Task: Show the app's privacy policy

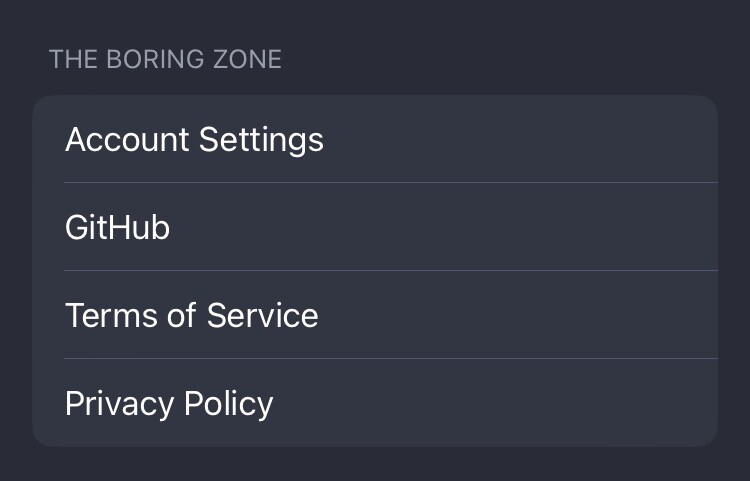Action: pos(375,403)
